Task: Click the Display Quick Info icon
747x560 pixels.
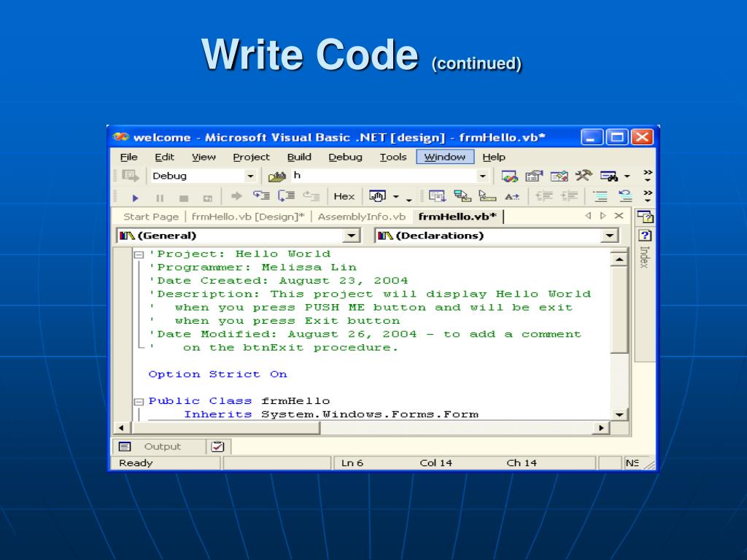Action: (x=487, y=195)
